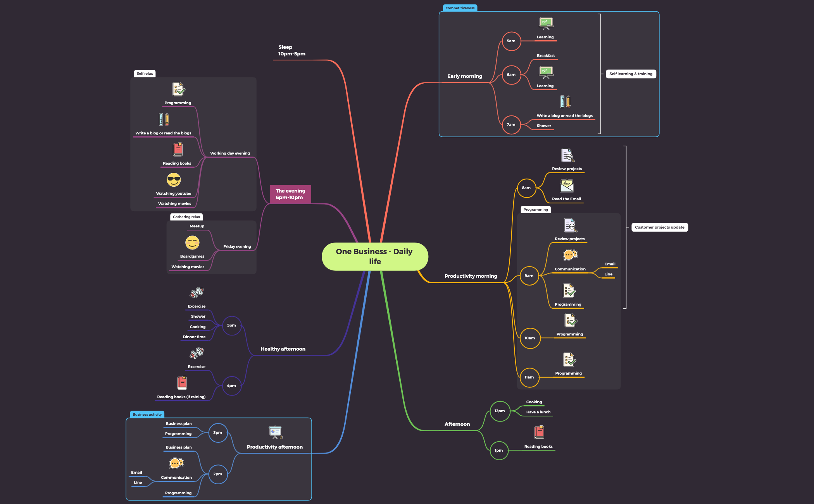Select the dumbbell Excercise icon at 5pm
Viewport: 814px width, 504px height.
[197, 292]
